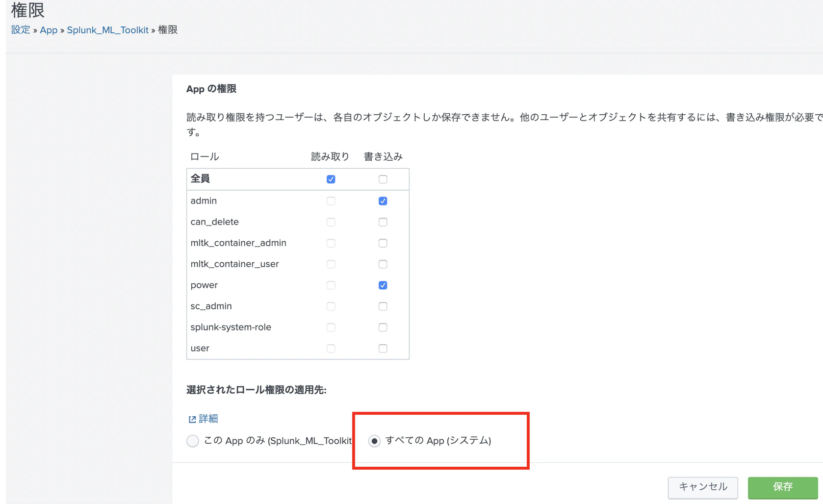Click the ロール column header
Viewport: 823px width, 504px height.
(205, 157)
